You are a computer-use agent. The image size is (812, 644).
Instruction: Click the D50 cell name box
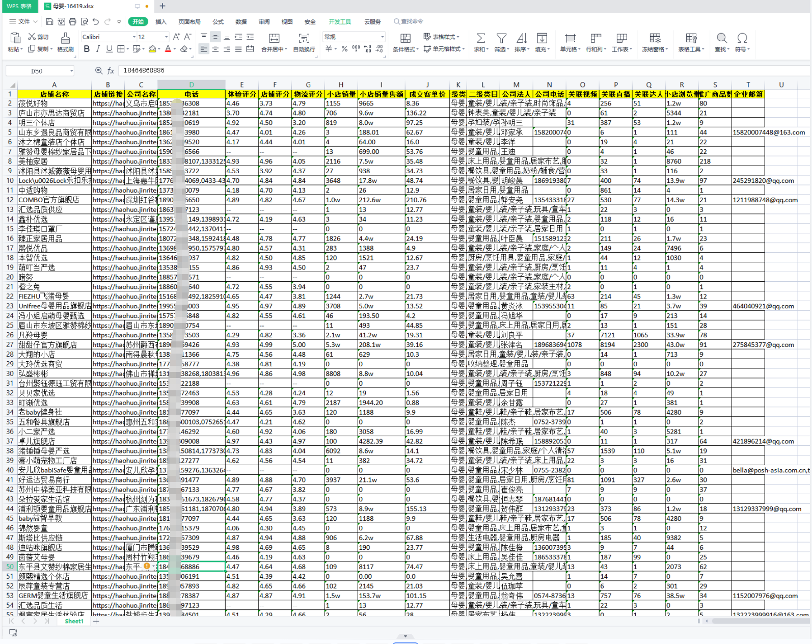[x=37, y=71]
